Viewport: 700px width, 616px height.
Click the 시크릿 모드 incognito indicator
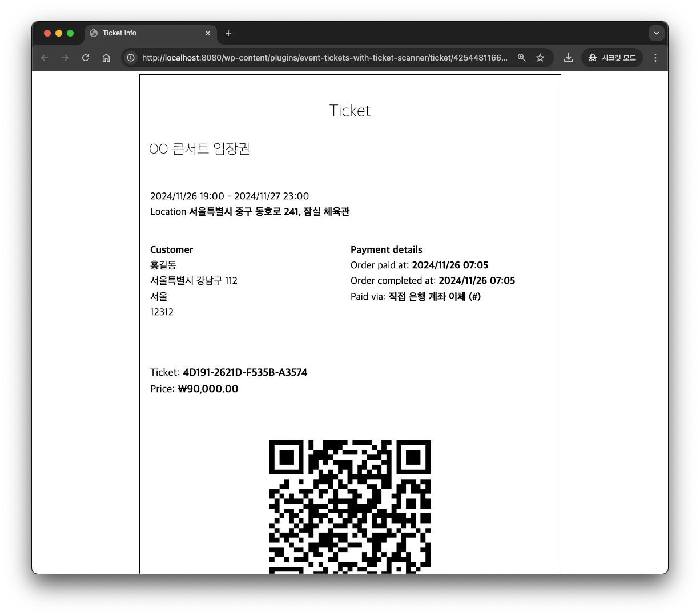(612, 58)
